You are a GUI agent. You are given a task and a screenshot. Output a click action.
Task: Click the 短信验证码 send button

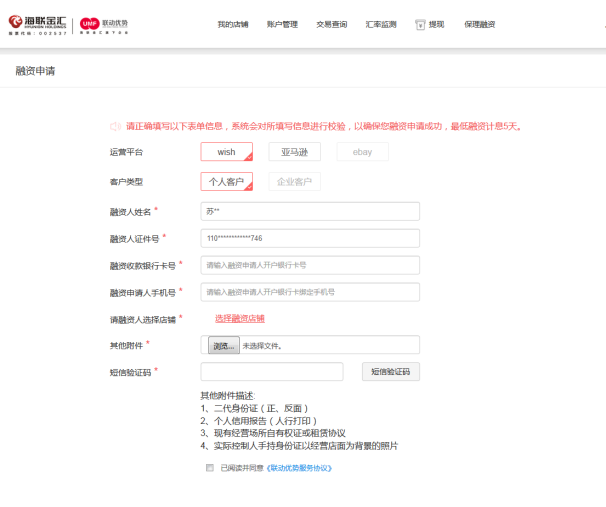pyautogui.click(x=390, y=372)
